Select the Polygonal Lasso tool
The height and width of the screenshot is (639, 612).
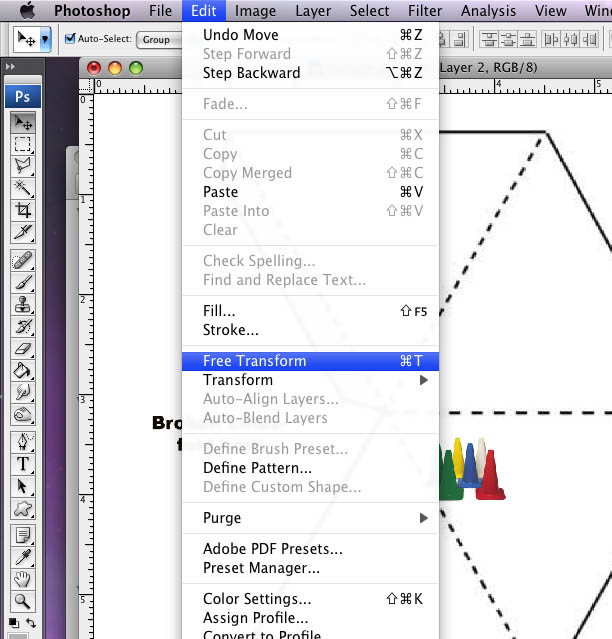23,166
